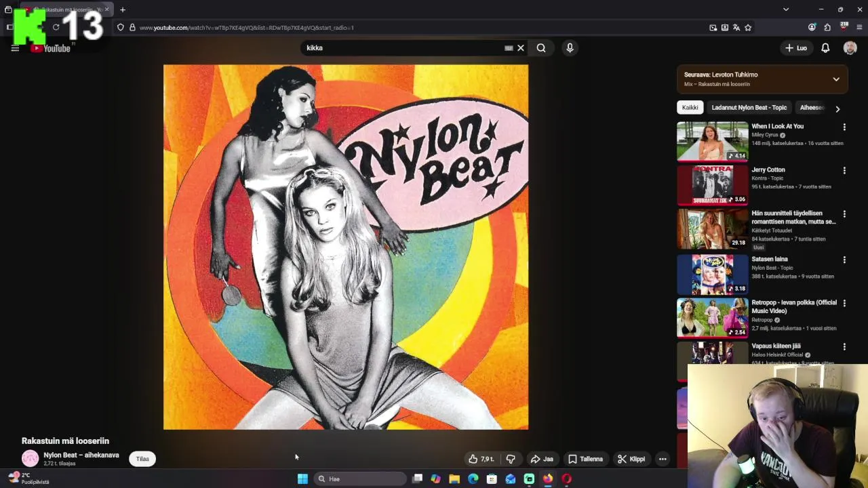The width and height of the screenshot is (868, 488).
Task: Open tracking protection shield icon
Action: coord(121,28)
